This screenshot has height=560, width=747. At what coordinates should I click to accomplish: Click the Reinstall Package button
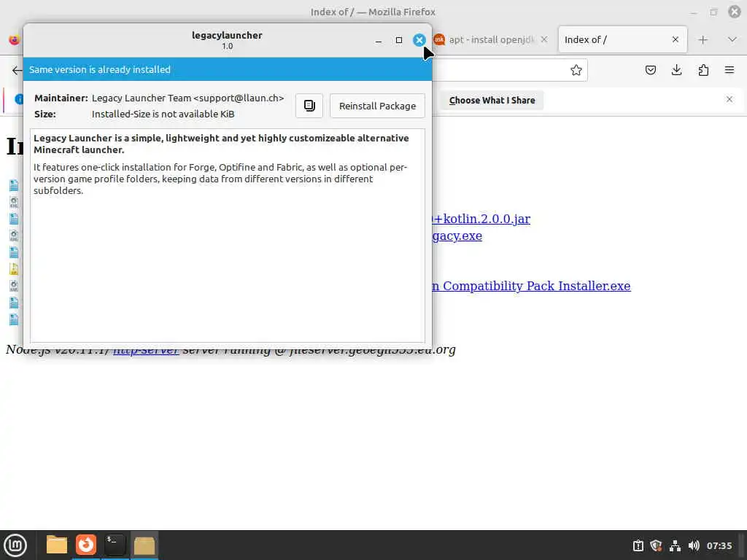(377, 106)
